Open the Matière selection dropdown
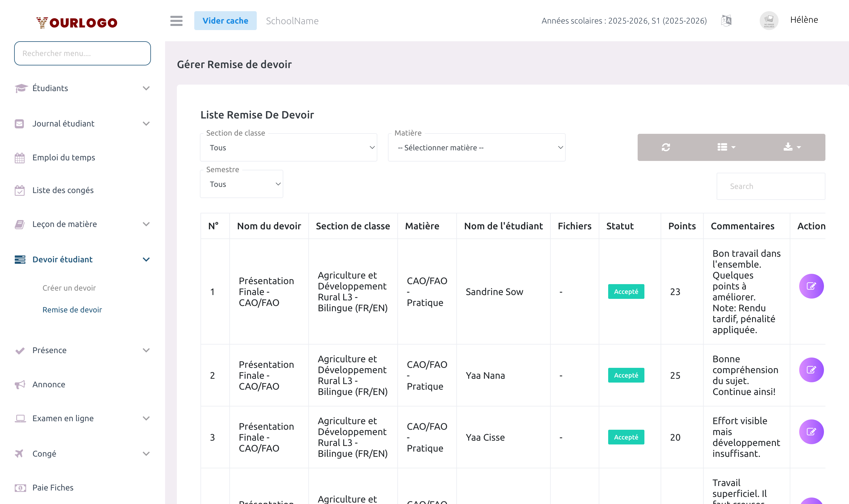 point(476,148)
